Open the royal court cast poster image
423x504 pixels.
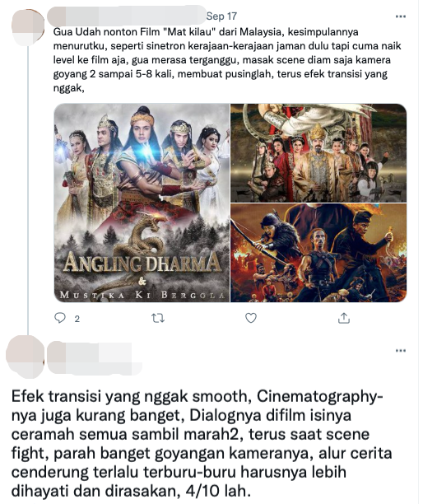(318, 153)
